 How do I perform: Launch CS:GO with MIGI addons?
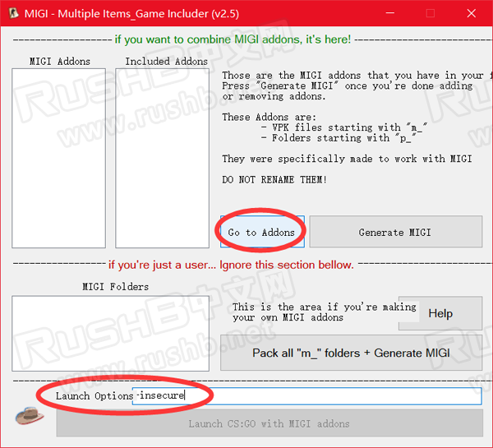(x=269, y=423)
